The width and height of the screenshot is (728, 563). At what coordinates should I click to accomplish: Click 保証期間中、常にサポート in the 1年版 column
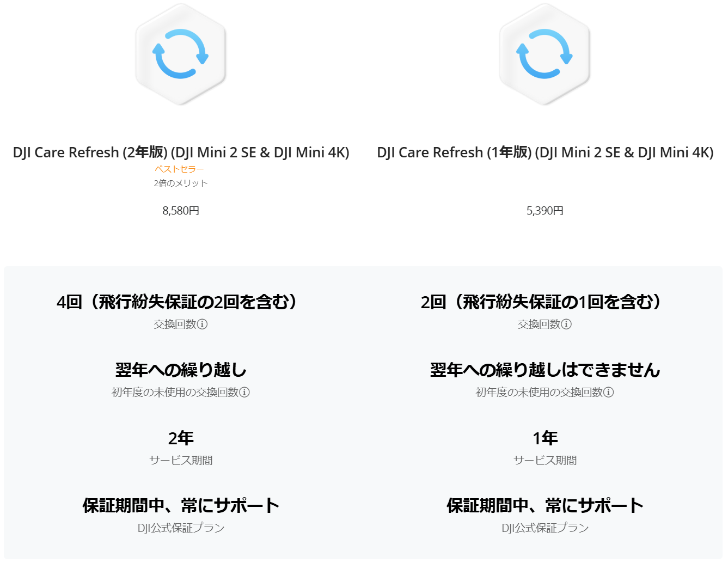tap(545, 506)
